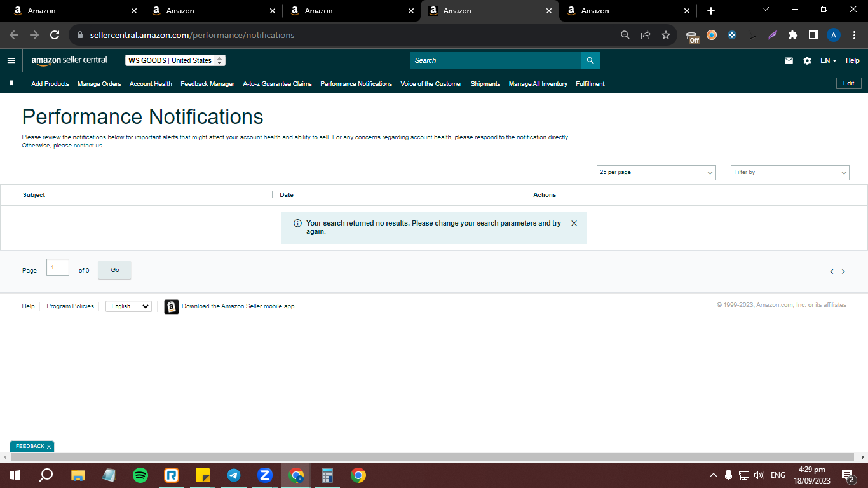The image size is (868, 488).
Task: Click the Subject column header
Action: tap(34, 195)
